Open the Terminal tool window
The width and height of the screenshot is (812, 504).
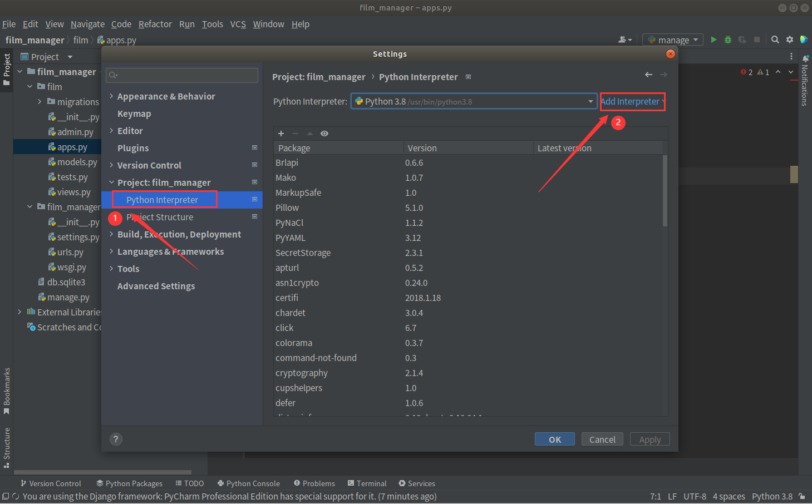tap(367, 483)
